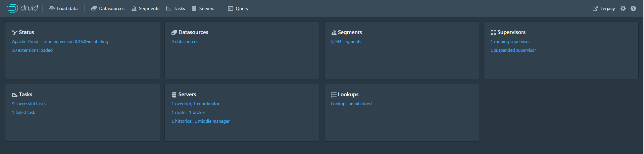This screenshot has height=154, width=644.
Task: Click the help question mark icon
Action: coord(633,8)
